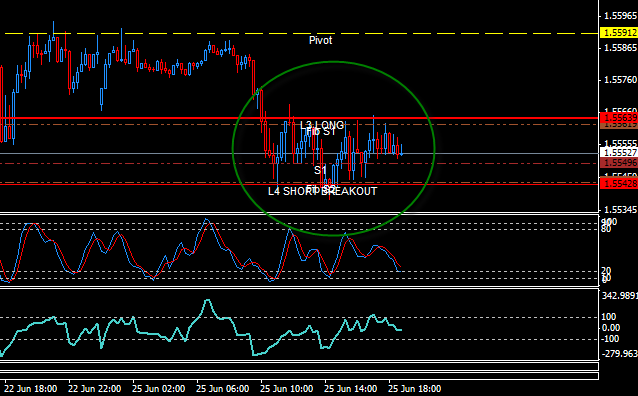The image size is (638, 396).
Task: Click the 0.00 level on the lower indicator scale
Action: click(x=611, y=328)
